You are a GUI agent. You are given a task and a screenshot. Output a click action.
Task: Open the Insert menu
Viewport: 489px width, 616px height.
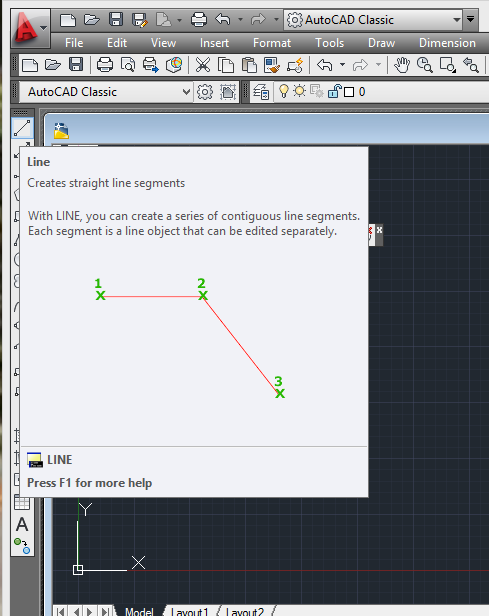(x=214, y=42)
